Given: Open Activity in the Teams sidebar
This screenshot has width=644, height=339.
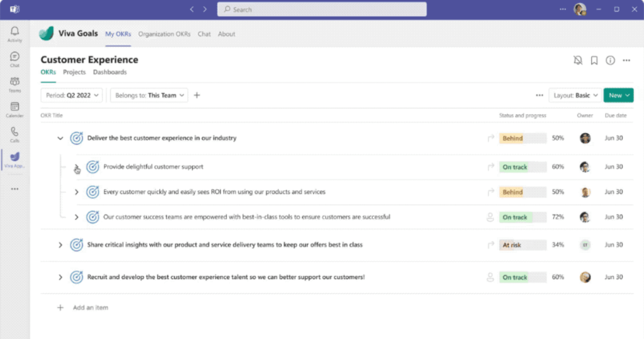Looking at the screenshot, I should pos(14,34).
